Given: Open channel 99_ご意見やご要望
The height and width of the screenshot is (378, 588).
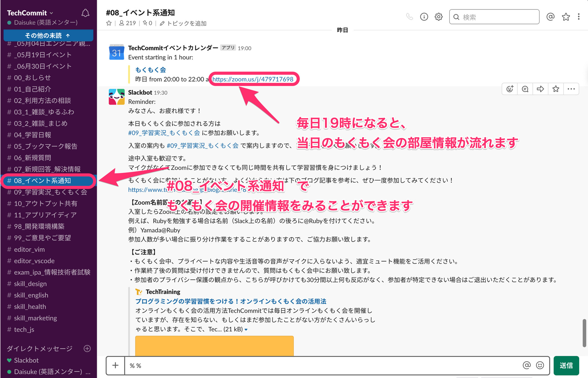Looking at the screenshot, I should coord(48,238).
